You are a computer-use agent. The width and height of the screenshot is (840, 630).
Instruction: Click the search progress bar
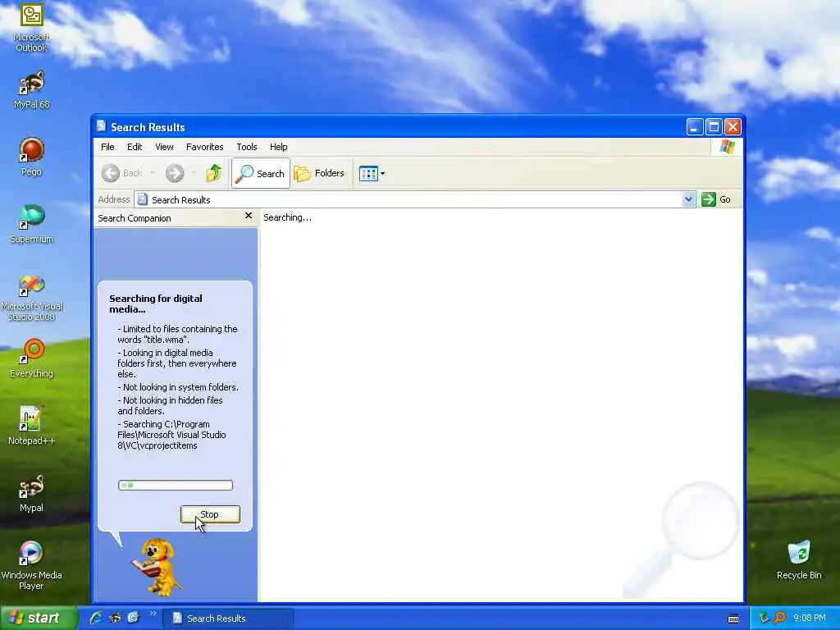[x=176, y=486]
